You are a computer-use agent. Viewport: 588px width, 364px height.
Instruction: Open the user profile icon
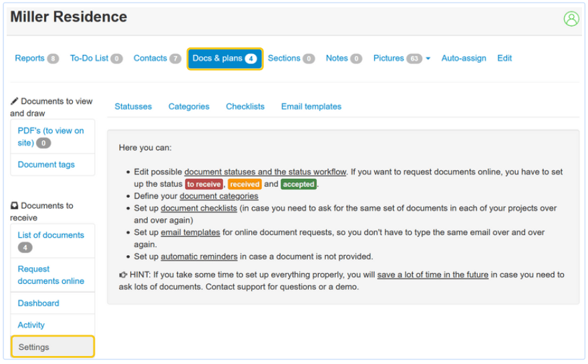point(571,19)
